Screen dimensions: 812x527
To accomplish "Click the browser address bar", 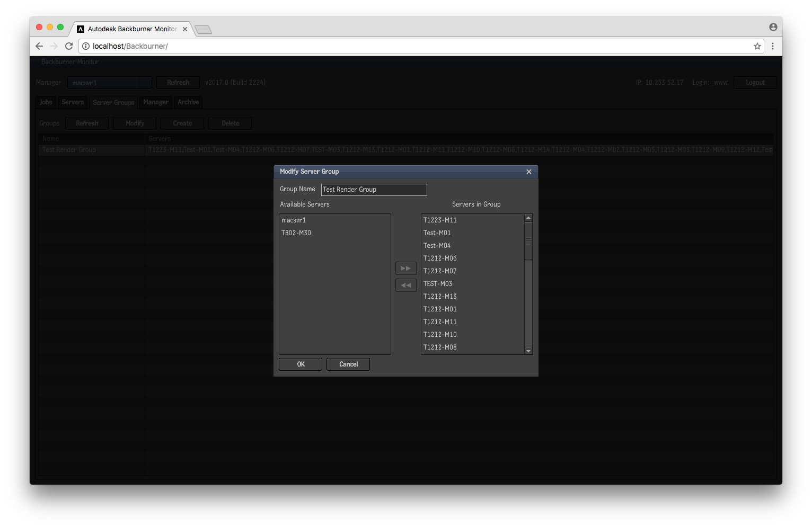I will [x=421, y=46].
